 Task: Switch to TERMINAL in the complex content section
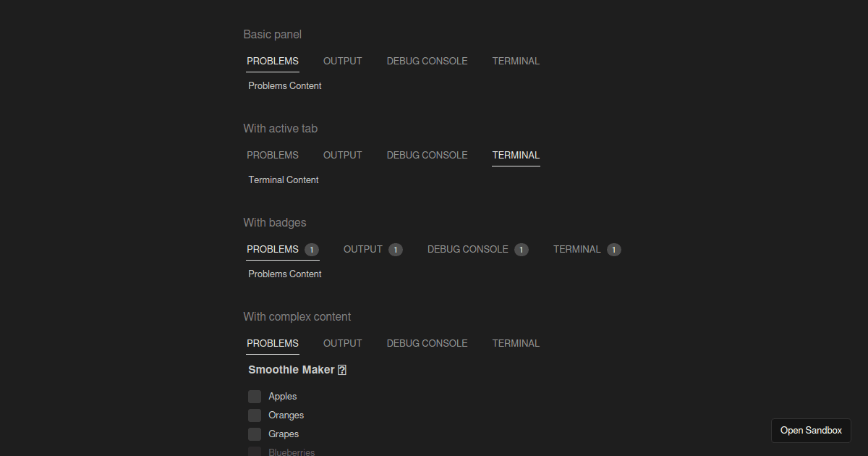point(516,343)
